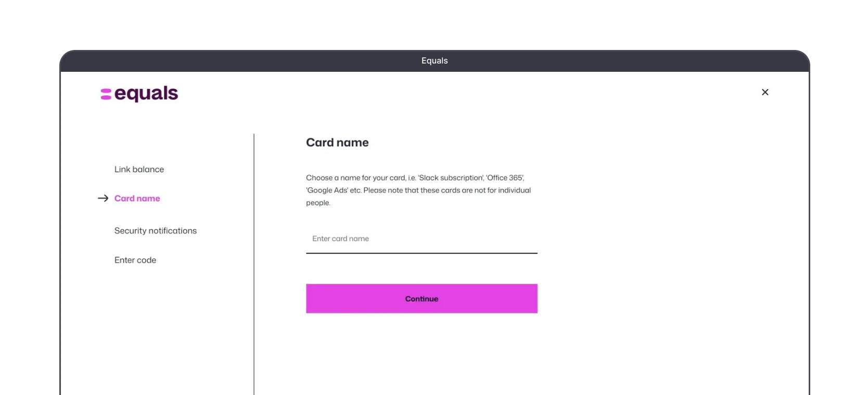Image resolution: width=868 pixels, height=395 pixels.
Task: Click the pink equals symbol logo mark
Action: [106, 94]
